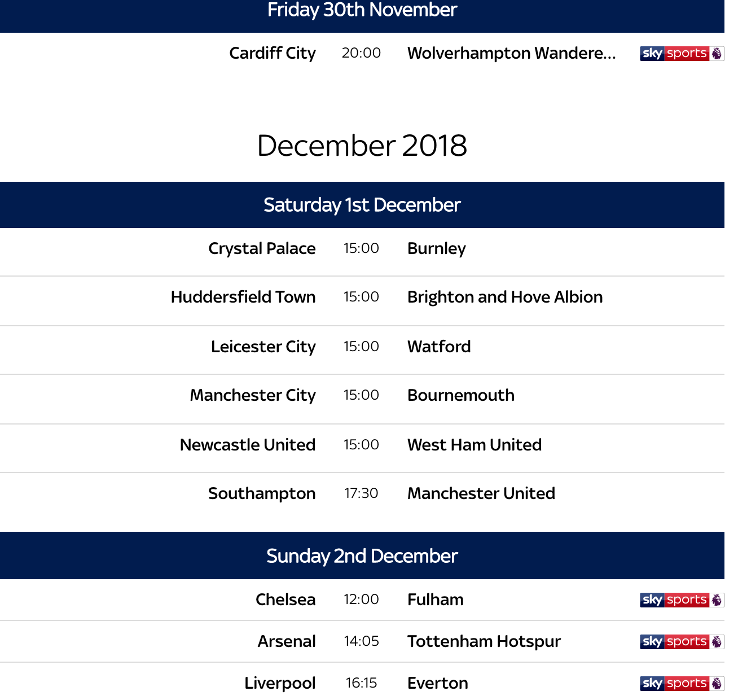This screenshot has width=738, height=700.
Task: Click Sky Sports logo beside Arsenal v Tottenham
Action: pyautogui.click(x=682, y=642)
